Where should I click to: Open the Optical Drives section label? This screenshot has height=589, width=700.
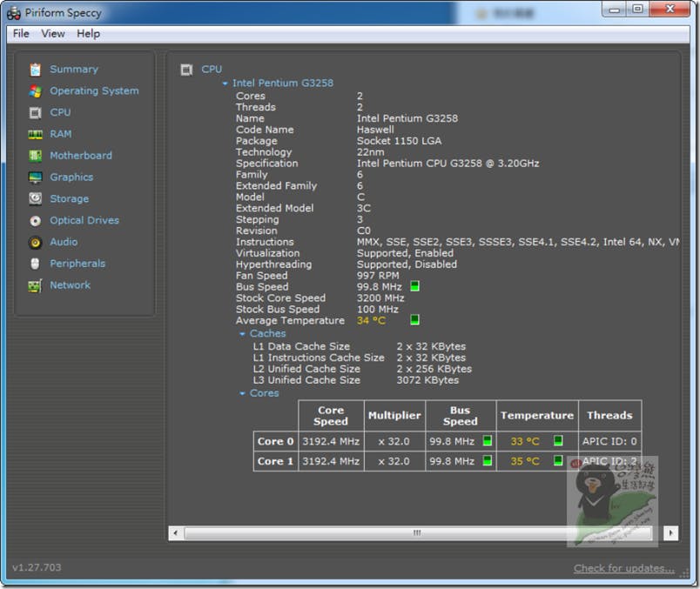click(84, 220)
